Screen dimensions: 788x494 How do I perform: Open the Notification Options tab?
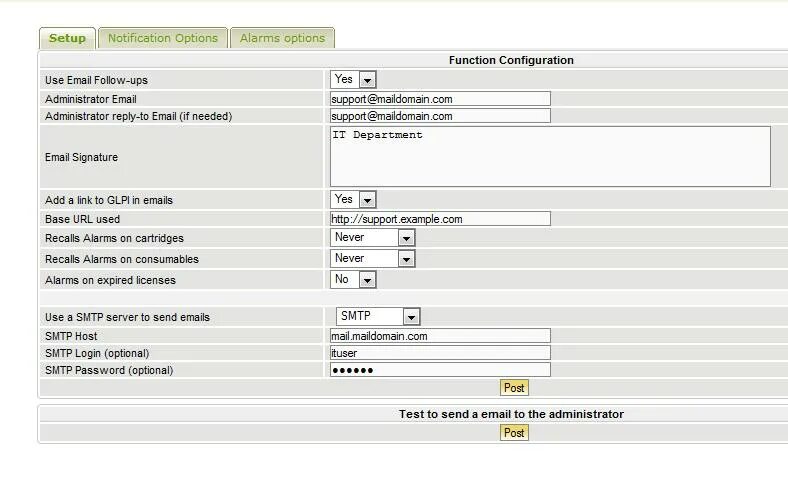point(162,38)
